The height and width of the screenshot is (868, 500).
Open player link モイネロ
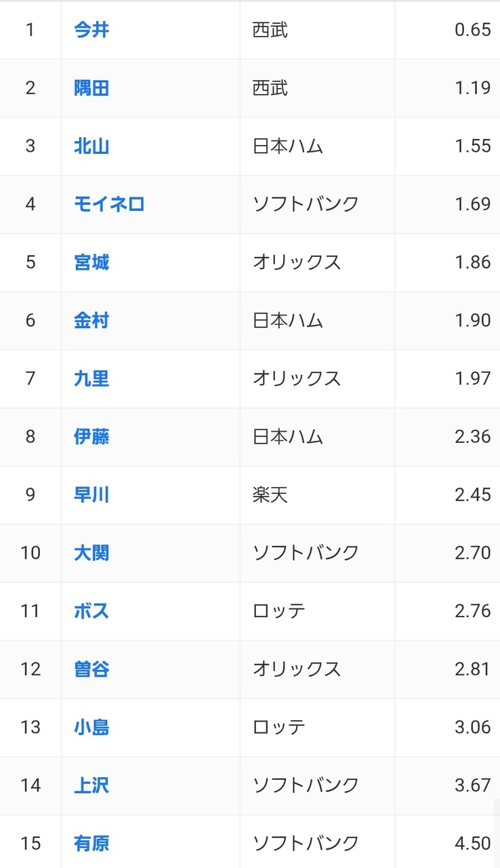(x=109, y=204)
